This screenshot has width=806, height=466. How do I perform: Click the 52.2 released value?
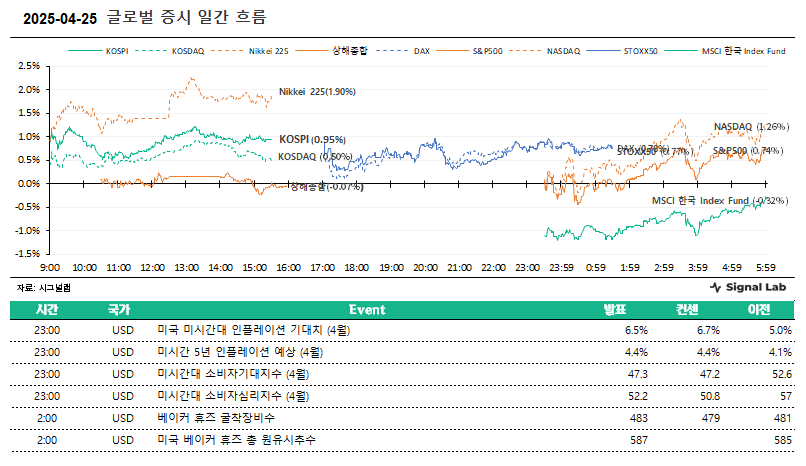(x=638, y=397)
